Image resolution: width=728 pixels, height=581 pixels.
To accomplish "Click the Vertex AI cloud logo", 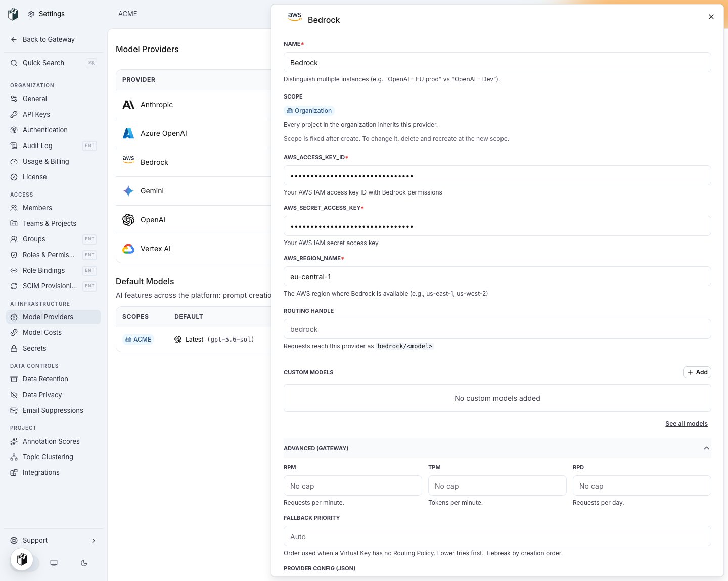I will 128,249.
